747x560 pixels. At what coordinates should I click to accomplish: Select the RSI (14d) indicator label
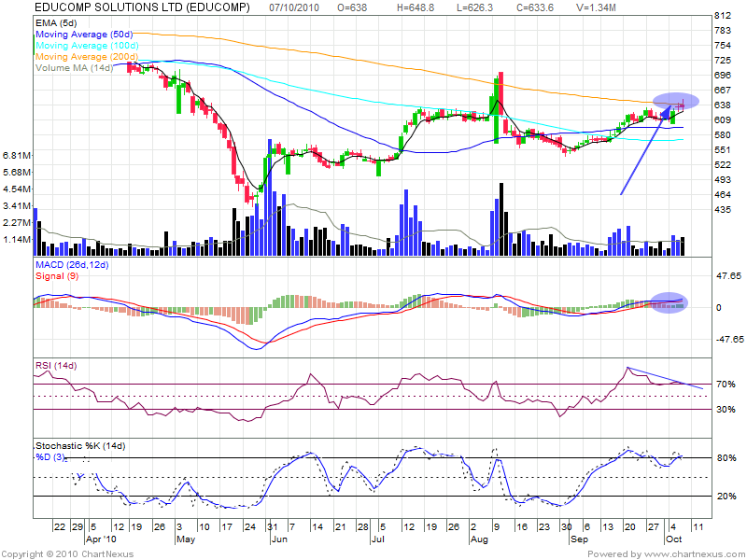pos(56,362)
